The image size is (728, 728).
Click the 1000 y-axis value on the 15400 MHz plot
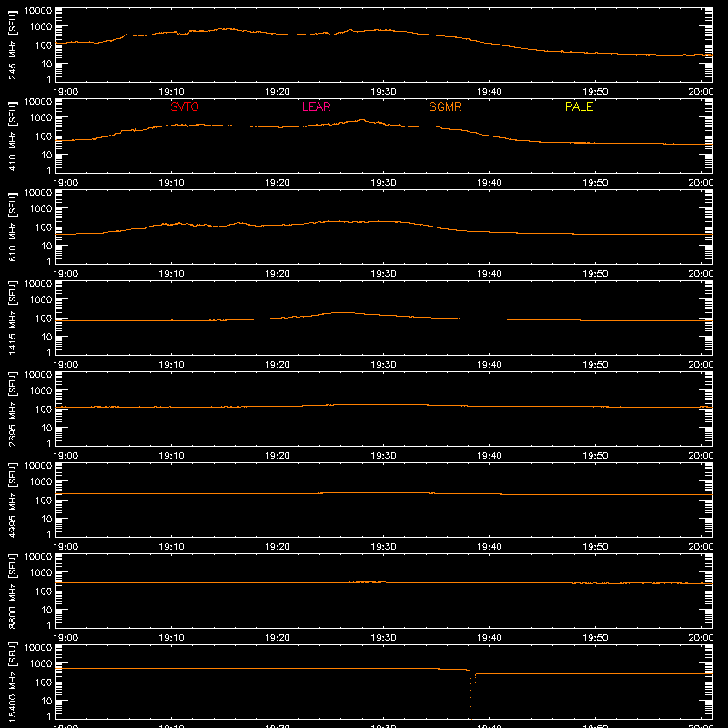coord(41,663)
